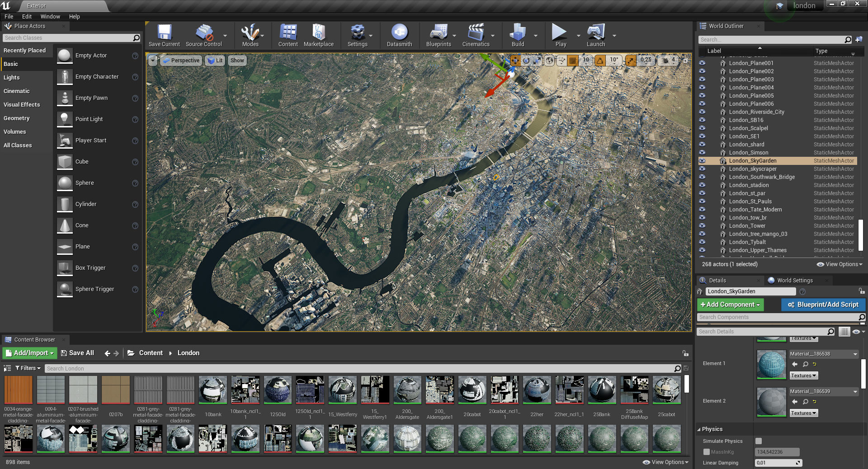The width and height of the screenshot is (868, 469).
Task: Open camera speed dropdown showing 4
Action: (x=669, y=60)
